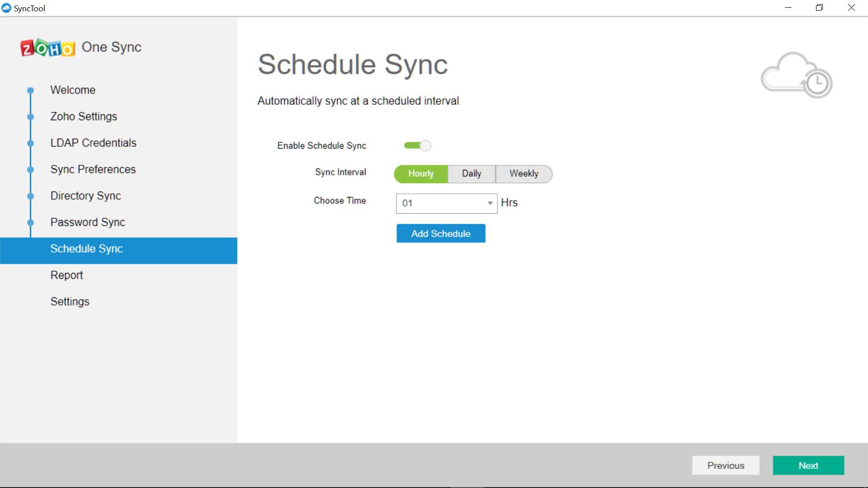
Task: Open the Choose Time hours dropdown arrow
Action: pos(490,203)
